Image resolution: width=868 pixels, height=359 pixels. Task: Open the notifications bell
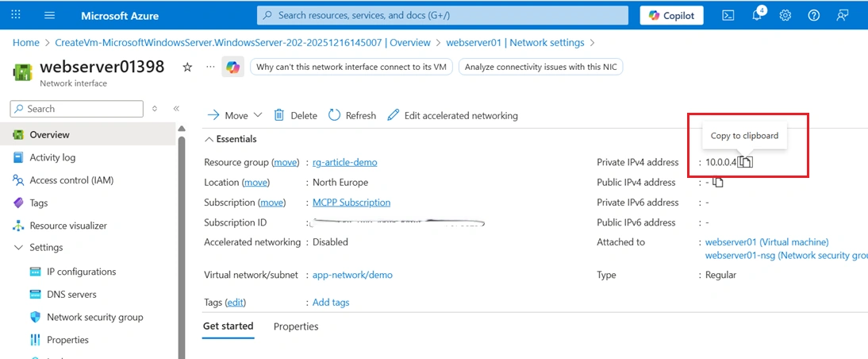click(x=756, y=15)
